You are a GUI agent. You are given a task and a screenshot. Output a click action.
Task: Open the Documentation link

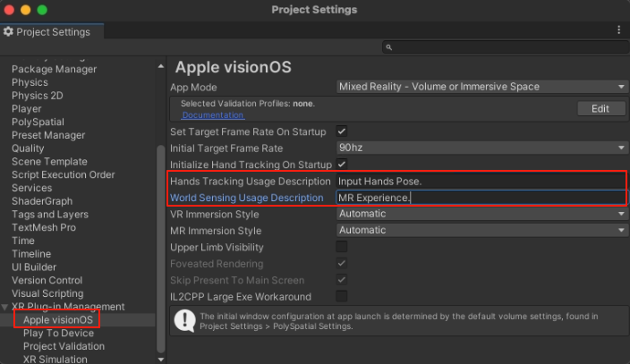(x=213, y=114)
